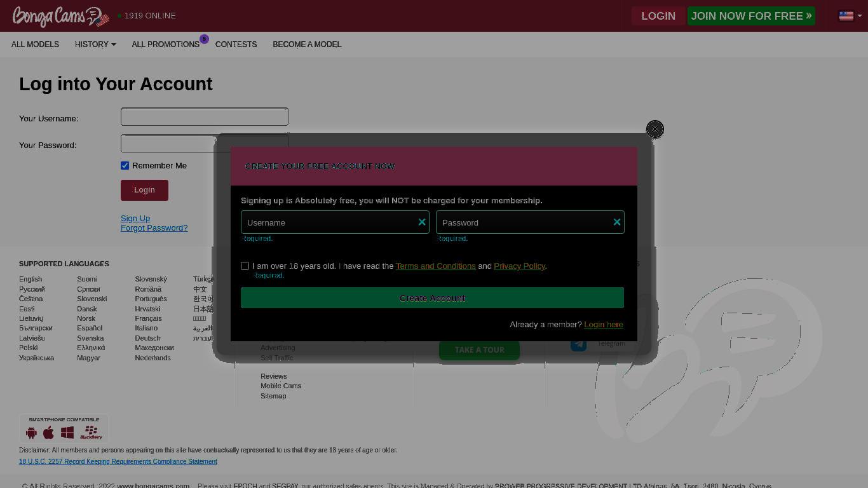Select Português language

151,299
